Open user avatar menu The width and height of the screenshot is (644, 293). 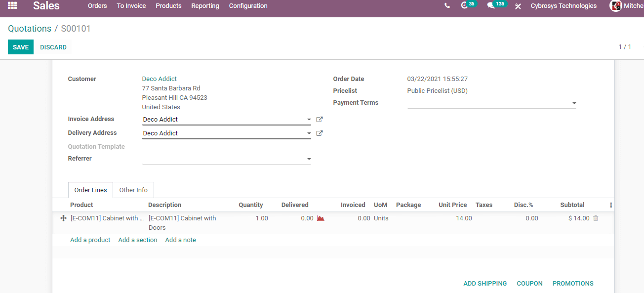coord(616,6)
